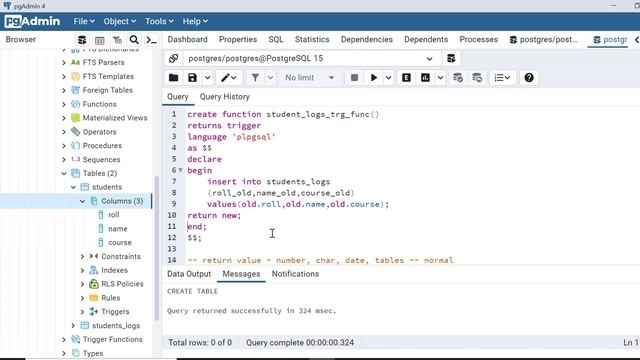This screenshot has height=360, width=640.
Task: Expand the Constraints node
Action: pyautogui.click(x=82, y=256)
